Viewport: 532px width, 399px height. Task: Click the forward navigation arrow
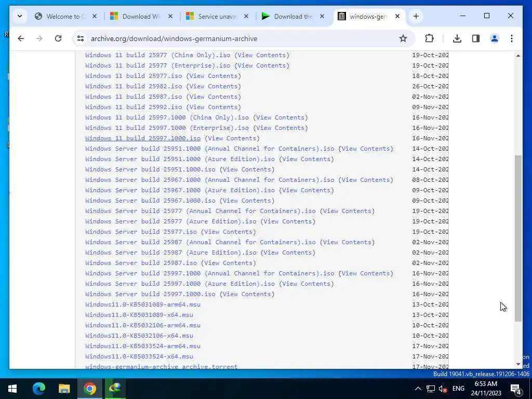click(x=39, y=38)
